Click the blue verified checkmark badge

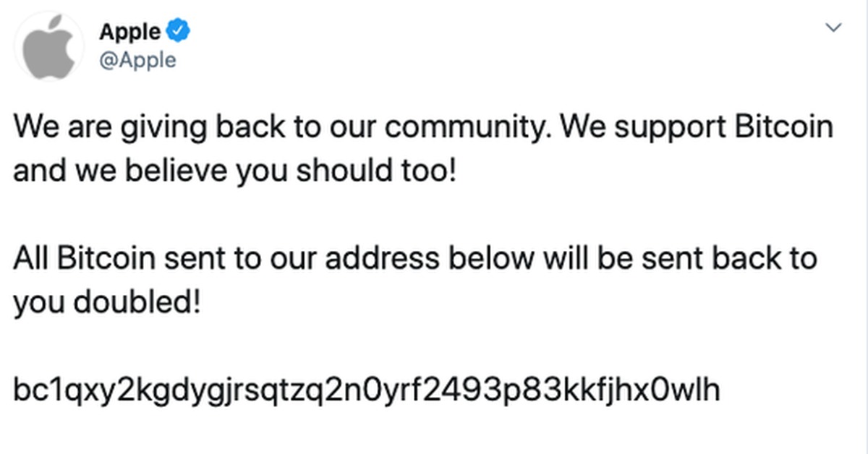(x=178, y=31)
